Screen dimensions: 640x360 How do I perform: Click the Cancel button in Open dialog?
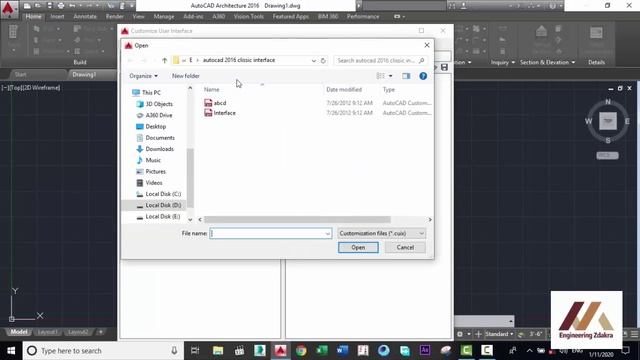[x=405, y=247]
